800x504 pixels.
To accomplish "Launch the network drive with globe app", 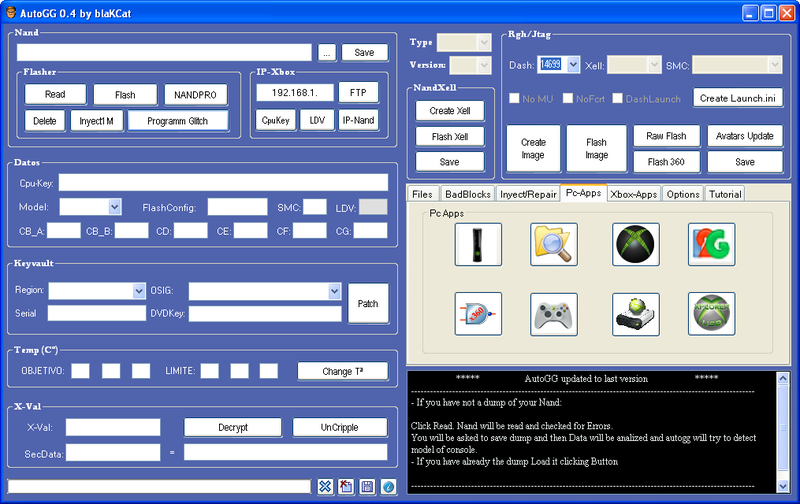I will pos(636,314).
